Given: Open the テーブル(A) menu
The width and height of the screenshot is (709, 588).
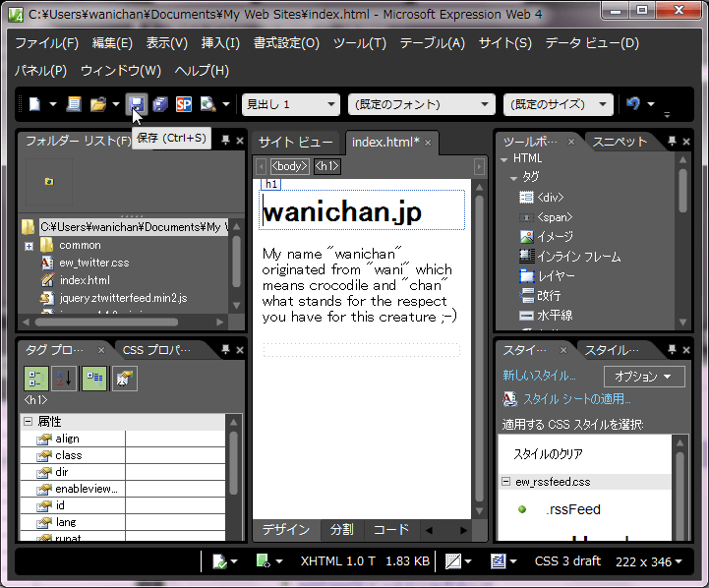Looking at the screenshot, I should point(433,43).
